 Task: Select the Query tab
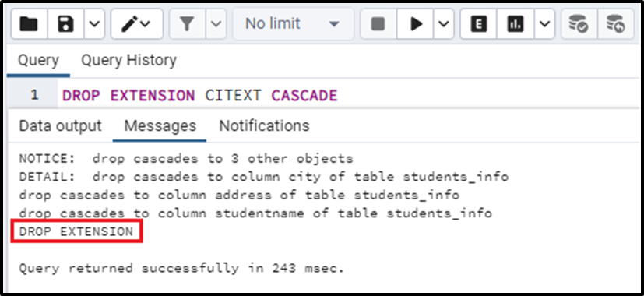click(x=38, y=61)
